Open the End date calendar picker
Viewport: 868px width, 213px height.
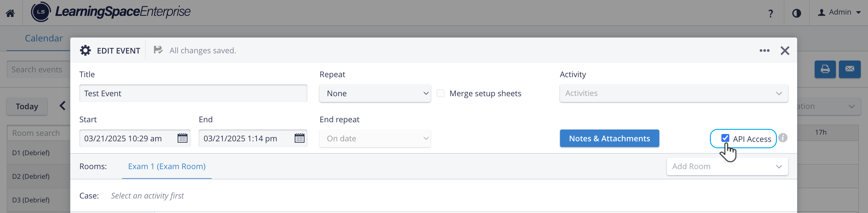point(299,138)
